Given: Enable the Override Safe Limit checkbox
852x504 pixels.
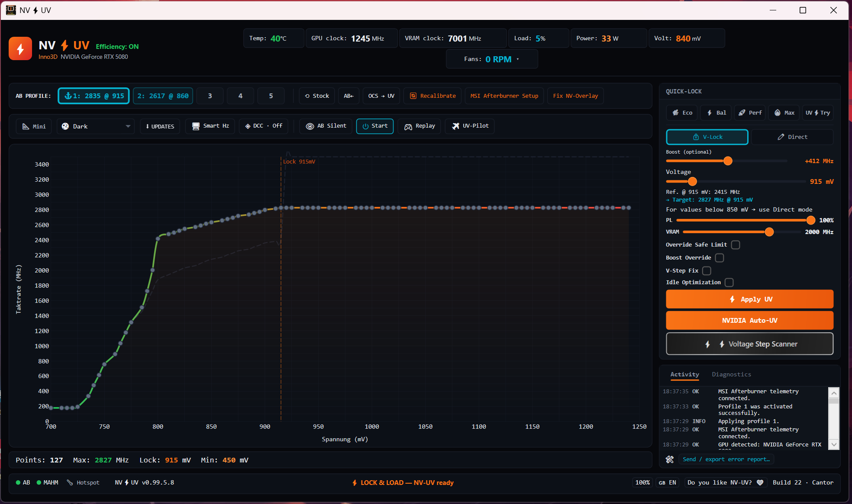Looking at the screenshot, I should (x=736, y=245).
